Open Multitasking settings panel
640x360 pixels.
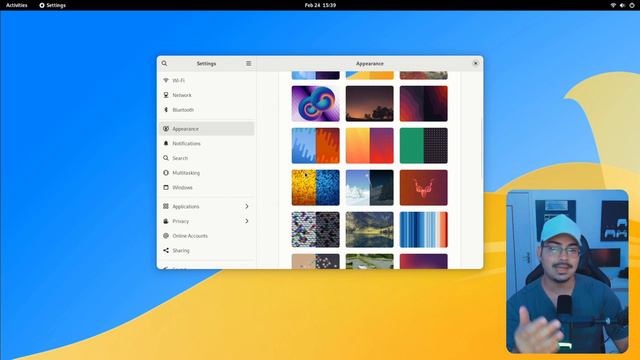(207, 173)
